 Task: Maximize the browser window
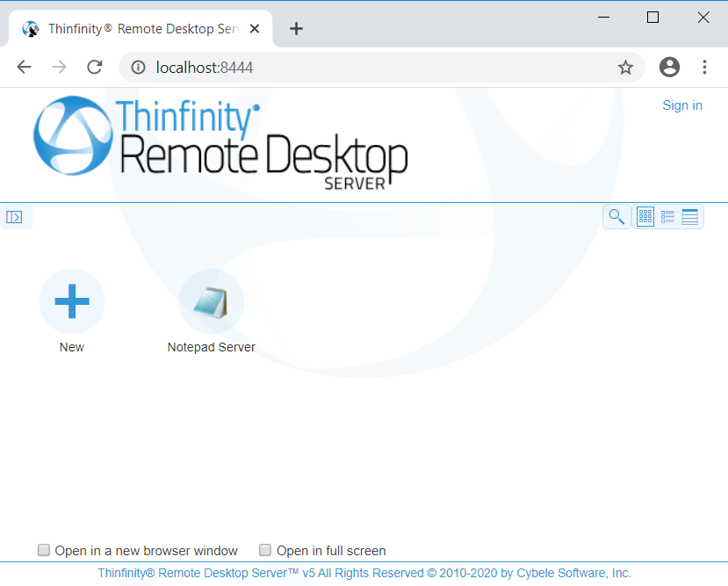(652, 18)
